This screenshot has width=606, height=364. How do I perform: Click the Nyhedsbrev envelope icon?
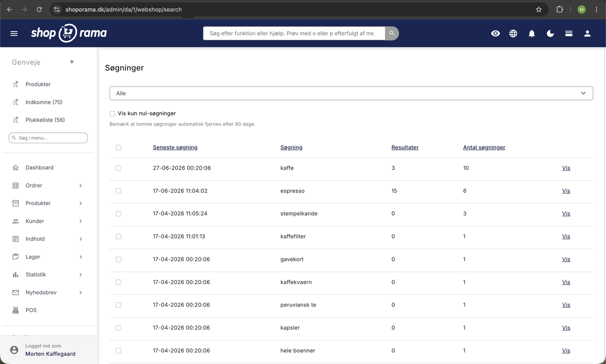[x=16, y=293]
